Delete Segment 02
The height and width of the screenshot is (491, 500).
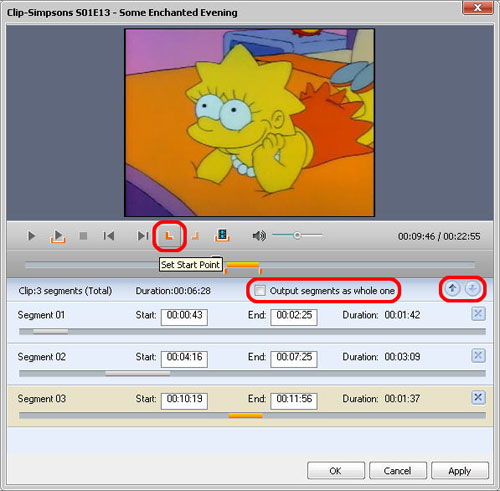[x=478, y=356]
